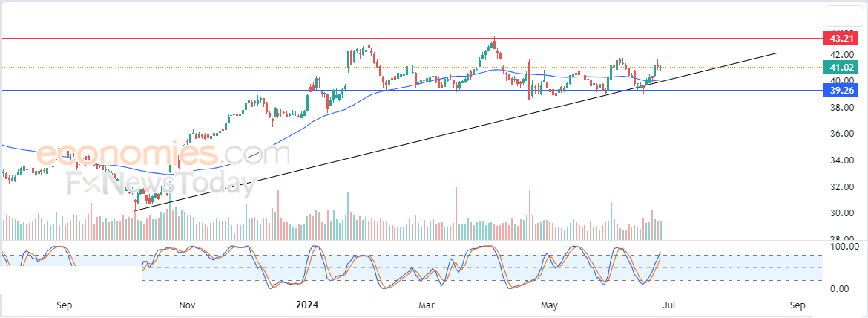Screen dimensions: 868x318
Task: Click the 30.00 price axis label
Action: pos(840,213)
